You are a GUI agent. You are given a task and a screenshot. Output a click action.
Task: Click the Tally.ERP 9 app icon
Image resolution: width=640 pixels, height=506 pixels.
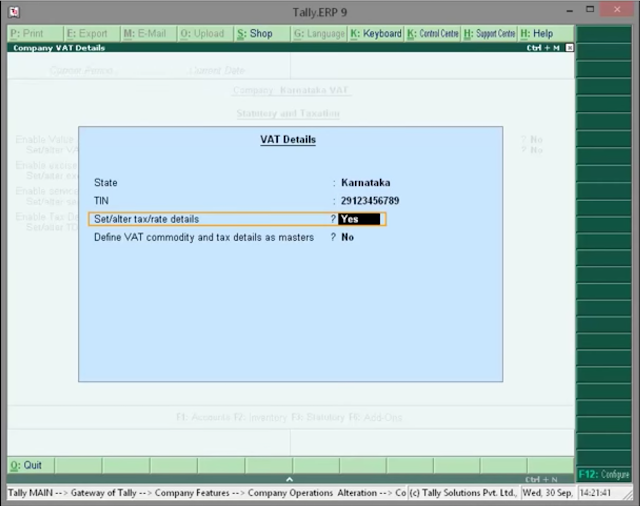coord(14,12)
